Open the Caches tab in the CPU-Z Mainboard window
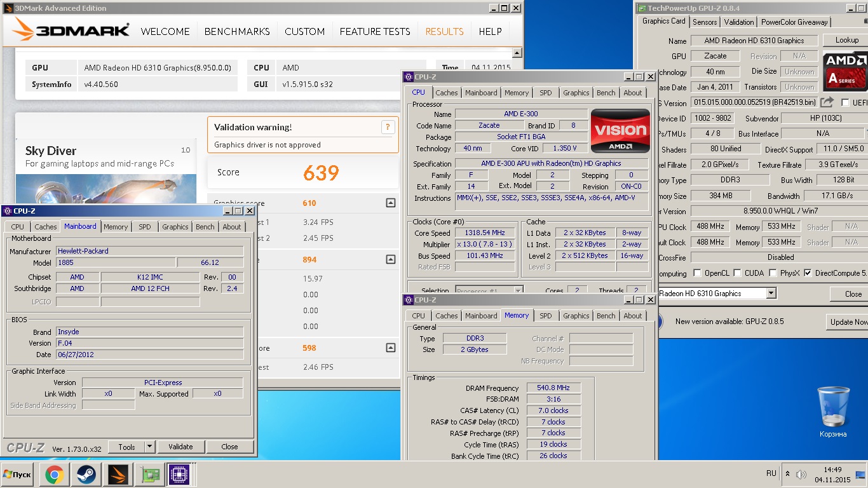 (45, 227)
